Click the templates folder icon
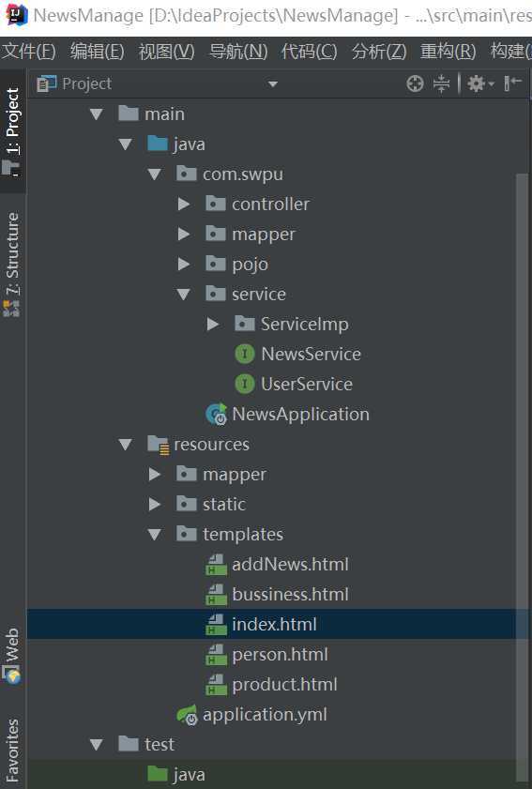The width and height of the screenshot is (532, 789). click(x=186, y=534)
